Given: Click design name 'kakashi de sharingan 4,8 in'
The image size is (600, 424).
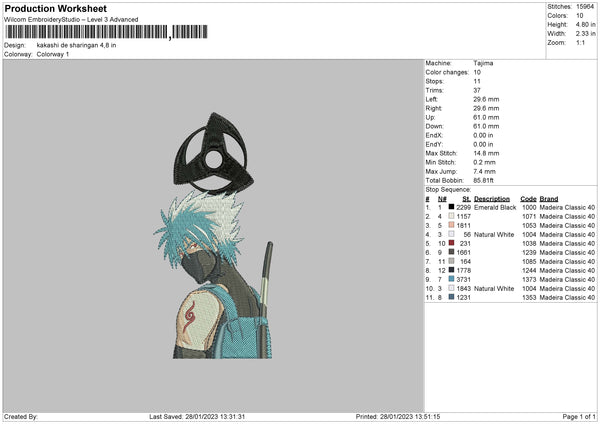Looking at the screenshot, I should [x=77, y=45].
